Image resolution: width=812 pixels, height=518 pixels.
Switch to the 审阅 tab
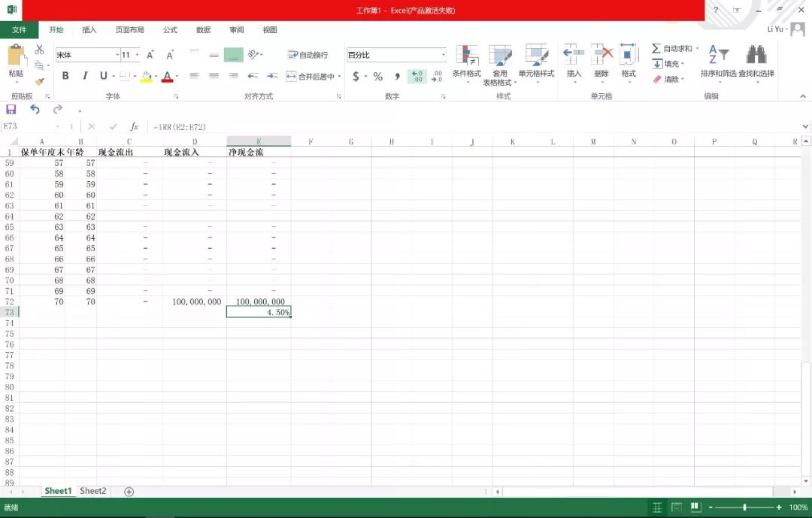[x=237, y=30]
